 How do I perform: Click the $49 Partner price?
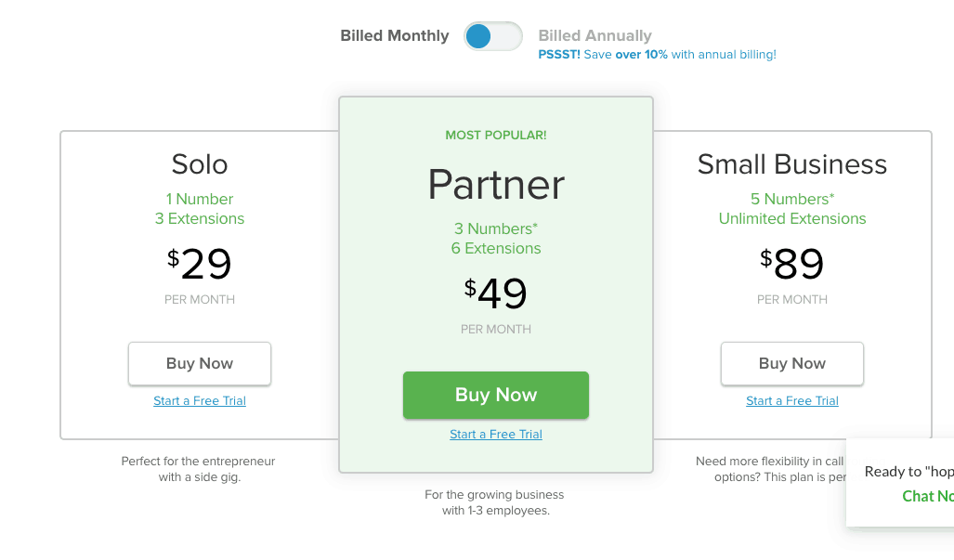point(495,293)
